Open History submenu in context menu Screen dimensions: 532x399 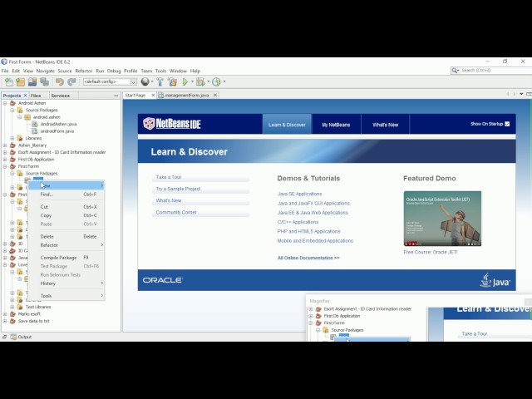[x=66, y=283]
